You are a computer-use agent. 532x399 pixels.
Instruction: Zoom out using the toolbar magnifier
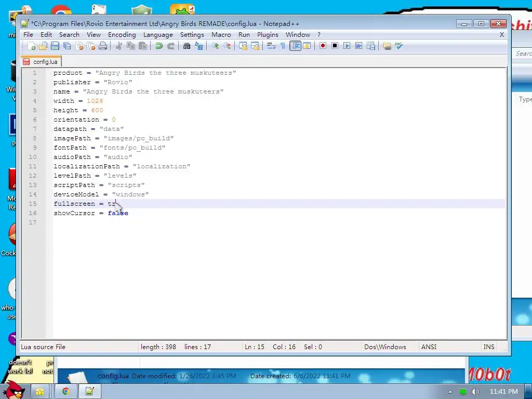227,46
